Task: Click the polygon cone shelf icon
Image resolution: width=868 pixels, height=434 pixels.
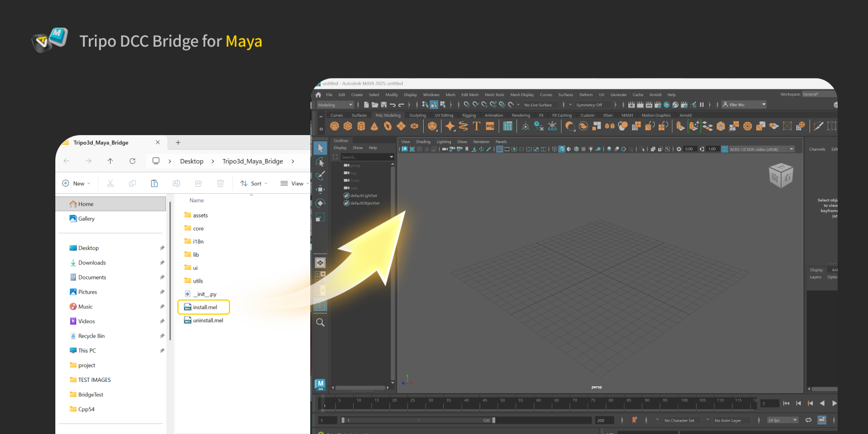Action: 374,126
